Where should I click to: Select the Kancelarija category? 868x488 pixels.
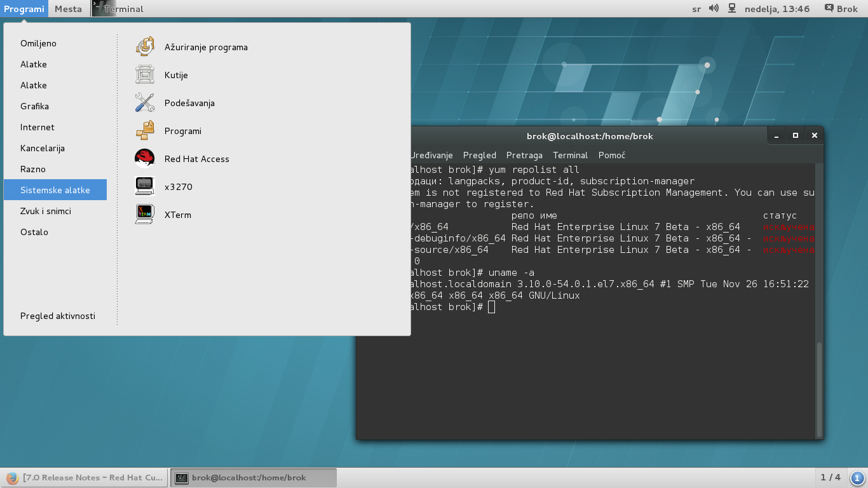point(55,148)
